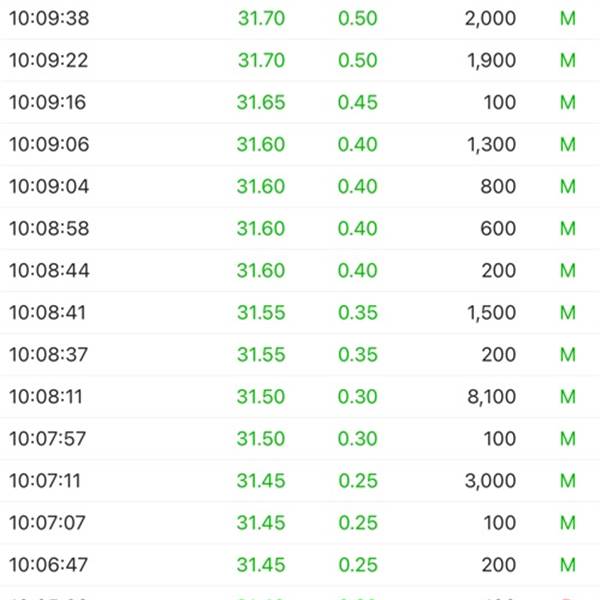
Task: Click the 31.55 price at 10:08:37
Action: [x=261, y=355]
